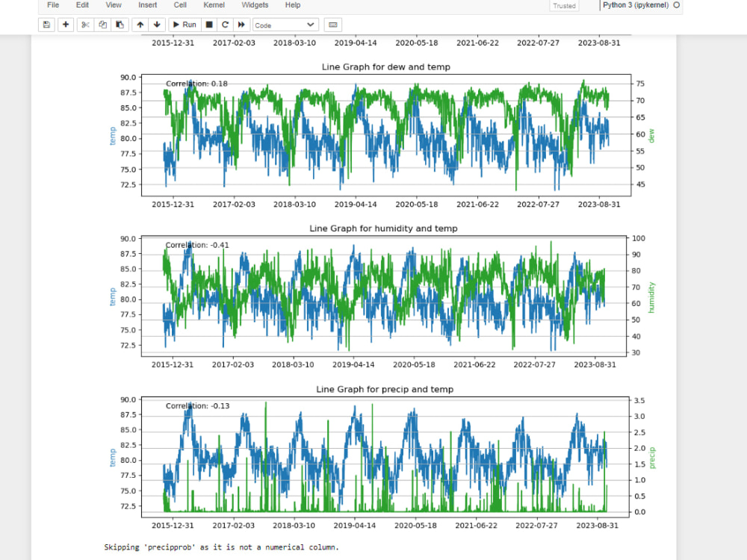Click the kernel idle status circle

pyautogui.click(x=677, y=5)
